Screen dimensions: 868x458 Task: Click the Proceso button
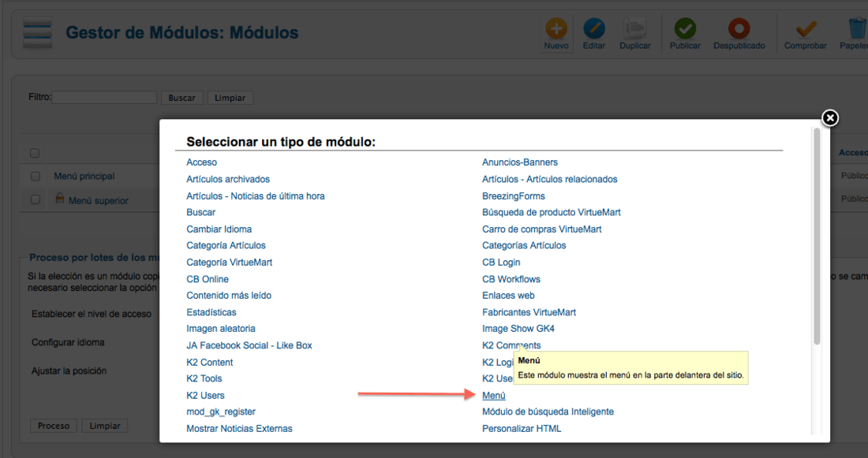pos(54,426)
